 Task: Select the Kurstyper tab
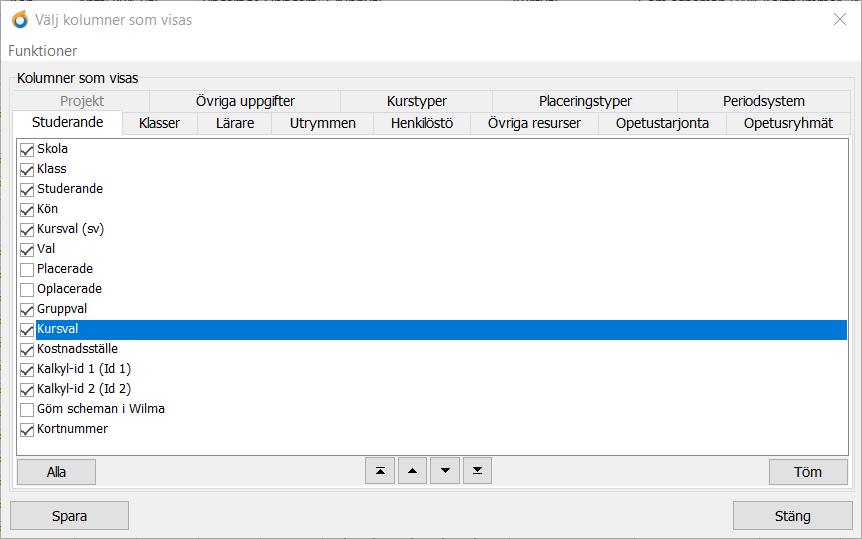[x=416, y=101]
